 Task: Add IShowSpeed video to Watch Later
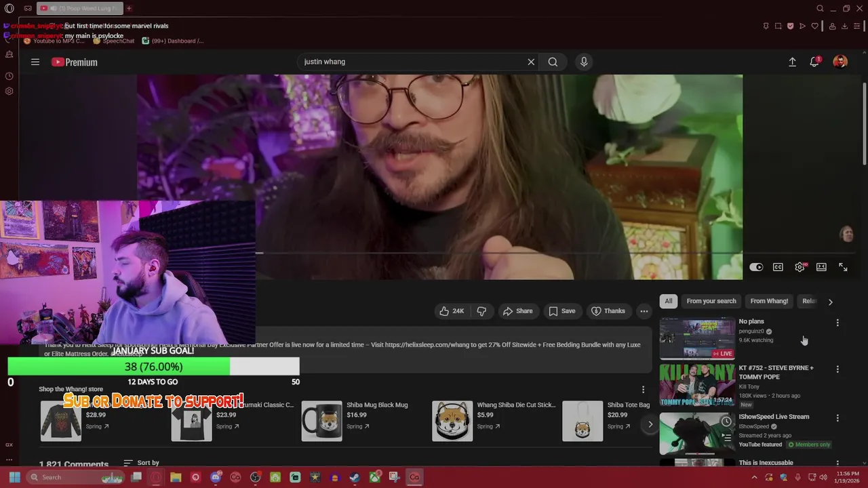pos(726,422)
